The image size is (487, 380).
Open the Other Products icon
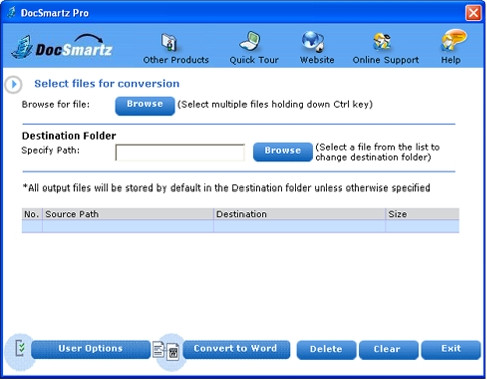(x=169, y=42)
